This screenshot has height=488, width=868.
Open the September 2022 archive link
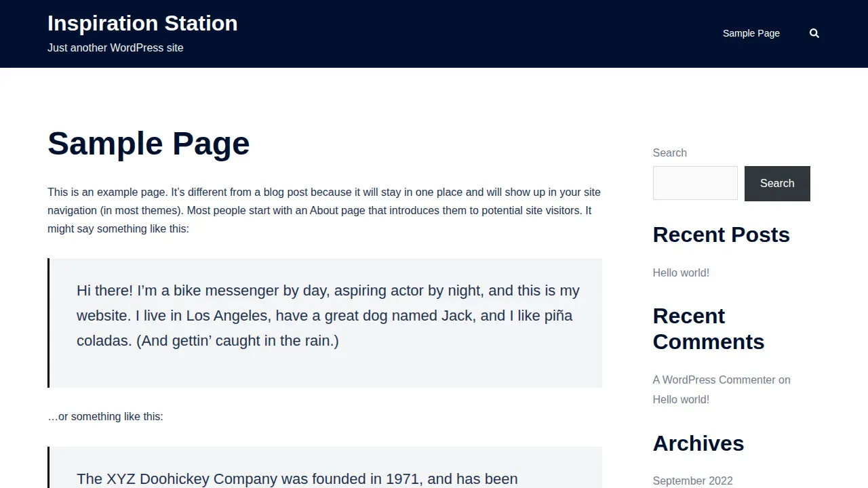tap(692, 481)
